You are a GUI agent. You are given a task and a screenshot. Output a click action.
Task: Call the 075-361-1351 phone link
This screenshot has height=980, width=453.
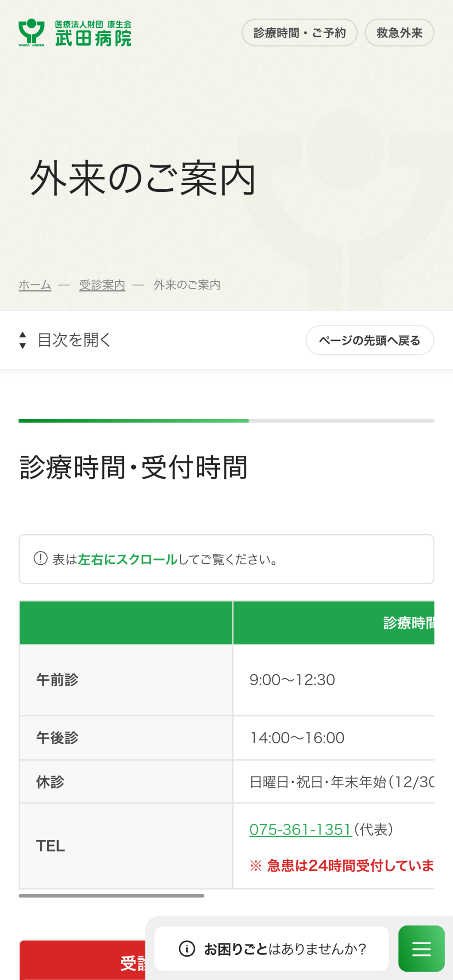(300, 830)
